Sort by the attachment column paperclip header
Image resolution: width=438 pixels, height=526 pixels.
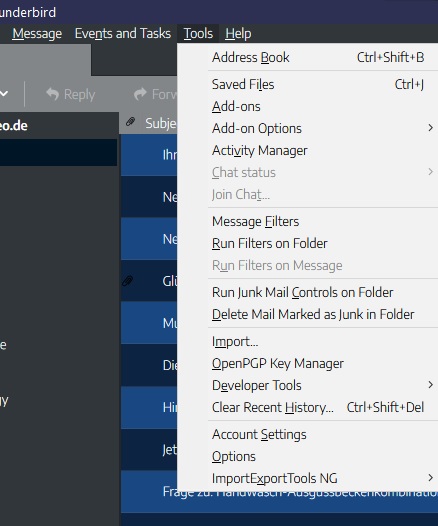coord(130,122)
